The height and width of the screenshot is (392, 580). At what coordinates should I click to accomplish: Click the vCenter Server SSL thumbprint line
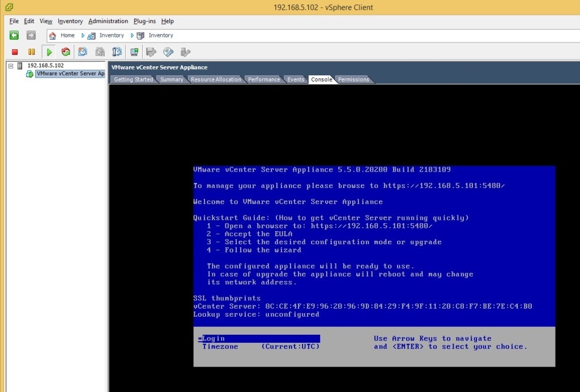(x=362, y=306)
